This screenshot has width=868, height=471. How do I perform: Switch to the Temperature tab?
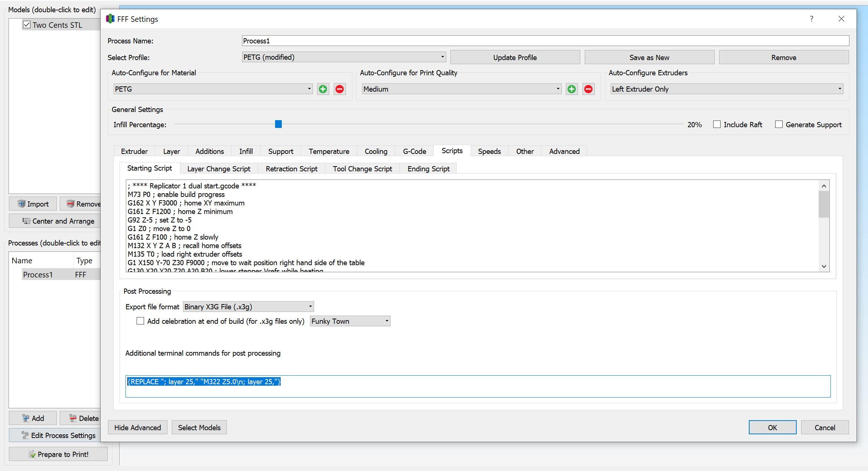click(x=328, y=152)
